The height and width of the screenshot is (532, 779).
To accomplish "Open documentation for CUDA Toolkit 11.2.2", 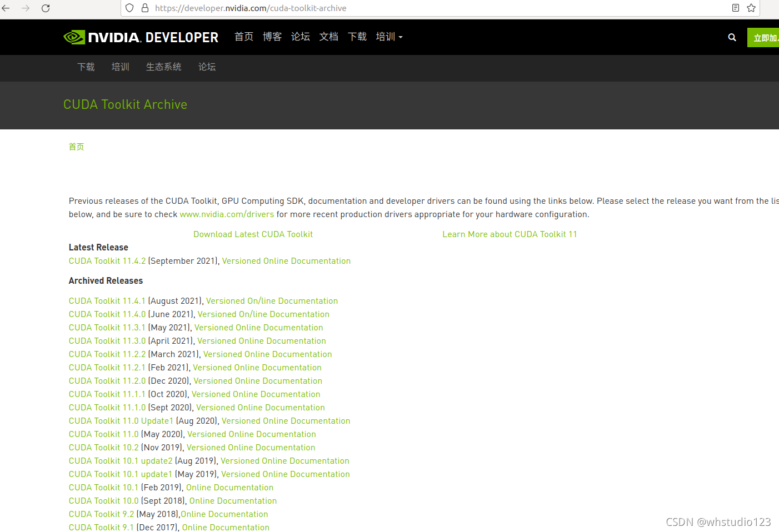I will pyautogui.click(x=267, y=354).
